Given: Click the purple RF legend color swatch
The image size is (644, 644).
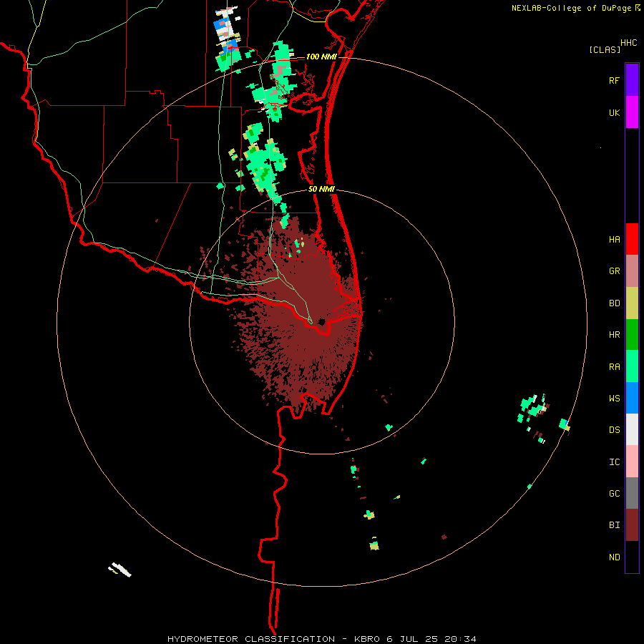Looking at the screenshot, I should (632, 80).
